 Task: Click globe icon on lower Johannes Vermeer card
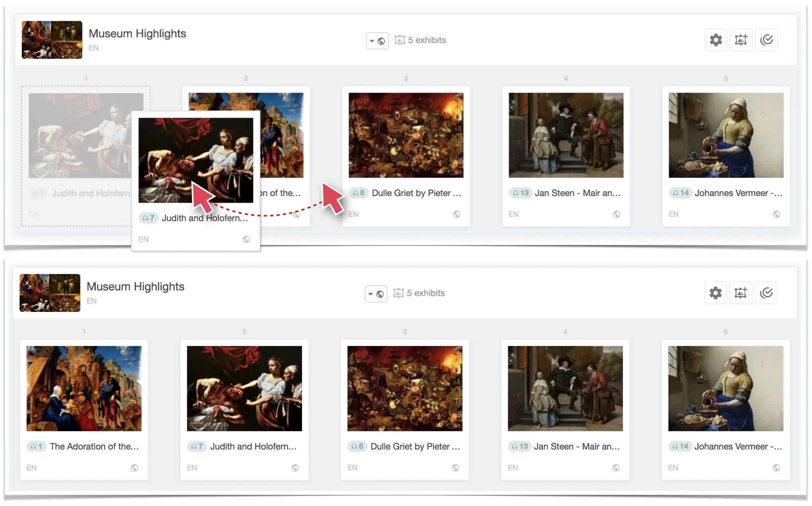pyautogui.click(x=776, y=467)
